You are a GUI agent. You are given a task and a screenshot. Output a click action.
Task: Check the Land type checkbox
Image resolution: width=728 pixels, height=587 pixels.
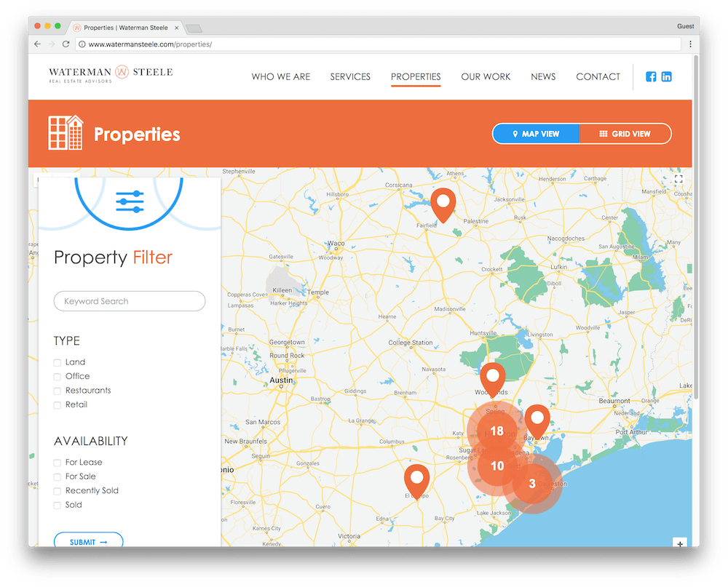coord(57,362)
